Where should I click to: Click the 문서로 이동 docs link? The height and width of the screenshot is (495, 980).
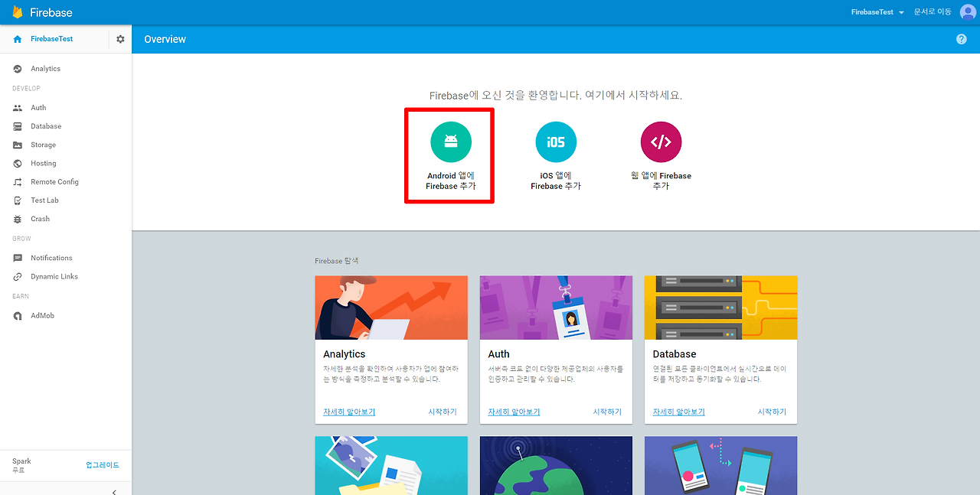pyautogui.click(x=933, y=12)
